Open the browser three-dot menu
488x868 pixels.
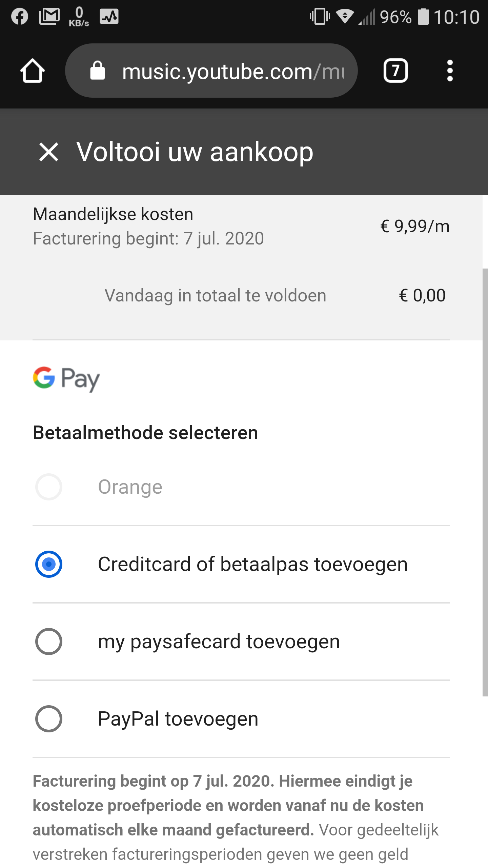pos(450,71)
